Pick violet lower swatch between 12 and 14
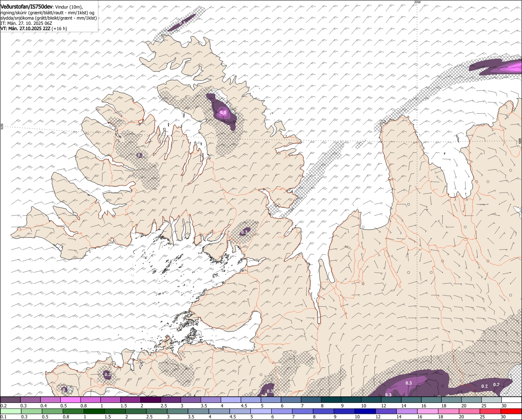The image size is (522, 420). (x=386, y=411)
